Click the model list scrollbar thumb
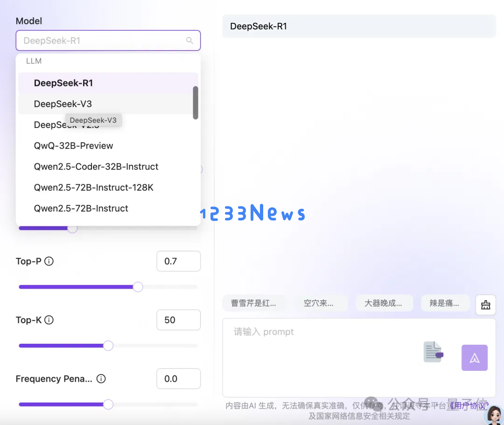The image size is (504, 425). [x=196, y=103]
